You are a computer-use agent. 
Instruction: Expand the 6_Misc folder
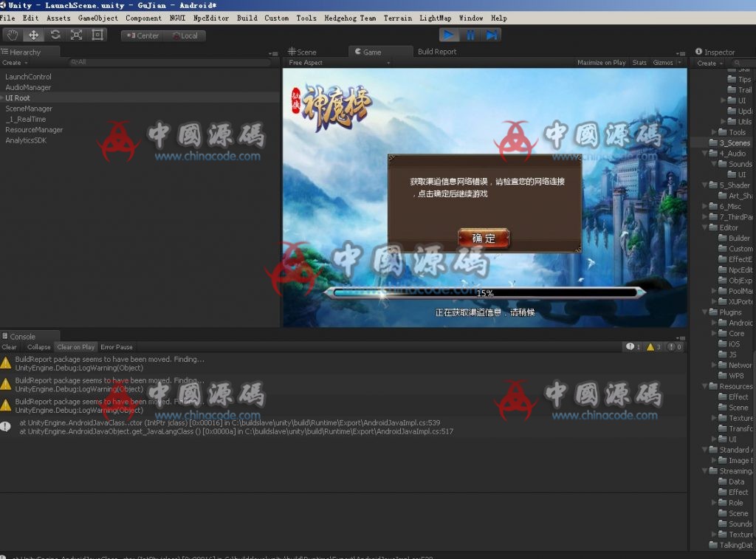point(704,207)
